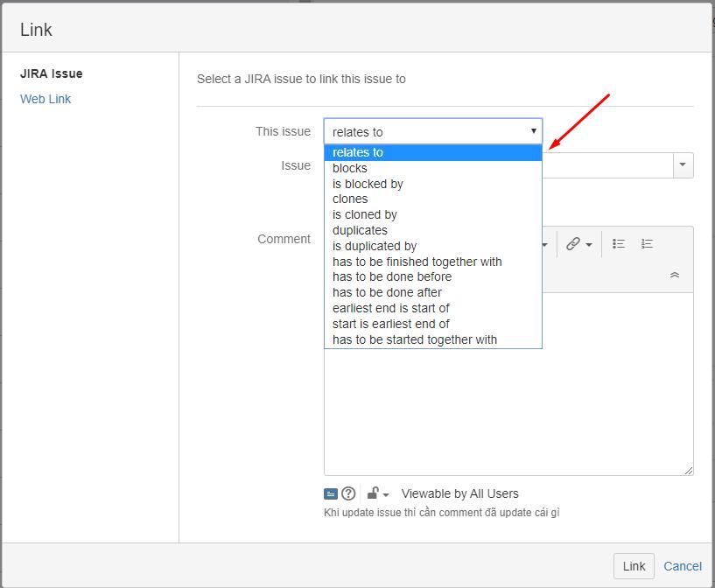Select "earliest end is start of" option

432,308
